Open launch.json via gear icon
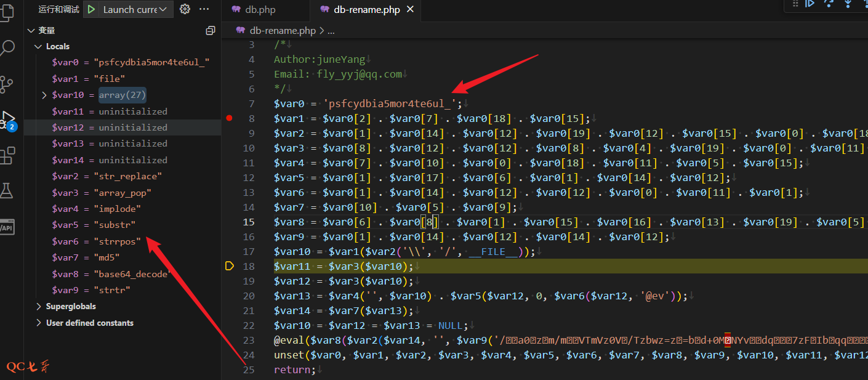Image resolution: width=868 pixels, height=380 pixels. [x=185, y=9]
